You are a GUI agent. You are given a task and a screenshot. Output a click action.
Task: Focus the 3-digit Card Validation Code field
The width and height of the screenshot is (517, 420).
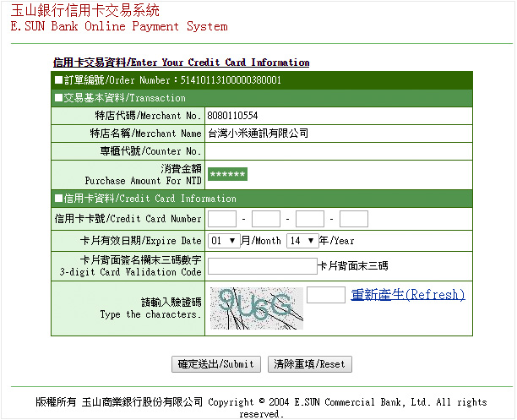tap(262, 266)
